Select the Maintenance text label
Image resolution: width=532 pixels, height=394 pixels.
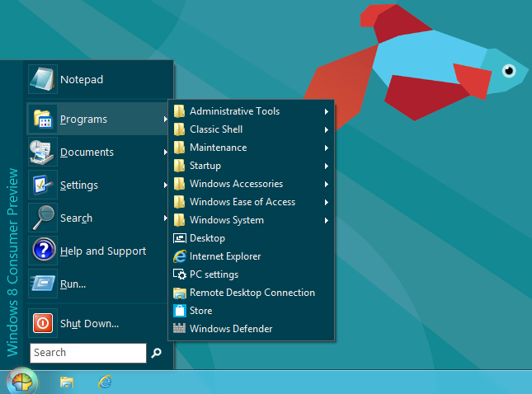point(218,148)
